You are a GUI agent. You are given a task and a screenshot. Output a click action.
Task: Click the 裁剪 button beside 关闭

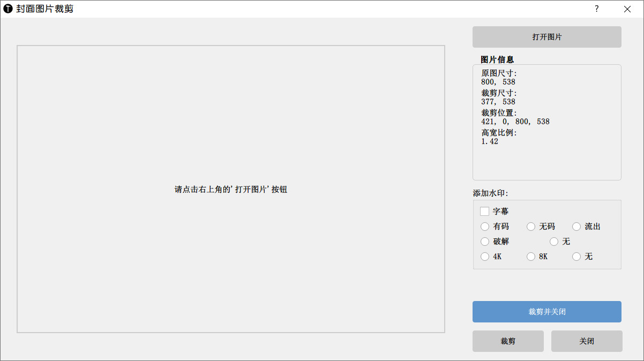pyautogui.click(x=508, y=341)
